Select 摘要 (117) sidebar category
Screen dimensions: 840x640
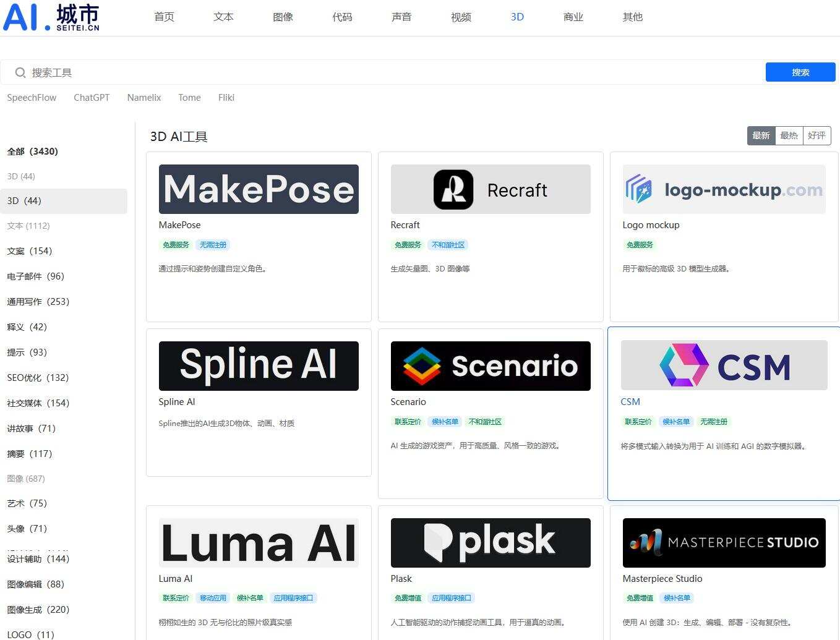(29, 454)
